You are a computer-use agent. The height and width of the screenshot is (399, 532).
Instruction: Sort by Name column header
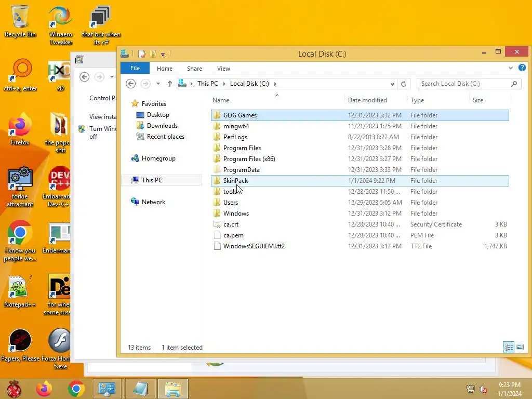(x=277, y=100)
